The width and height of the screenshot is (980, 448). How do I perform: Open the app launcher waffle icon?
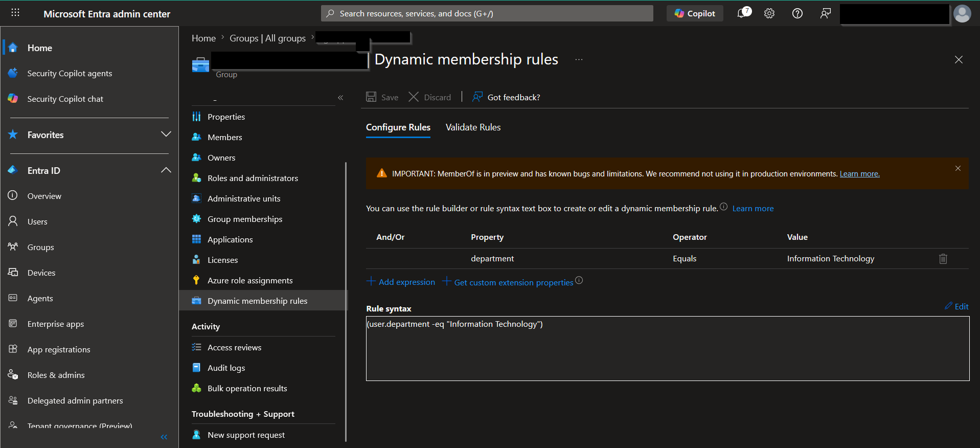15,13
